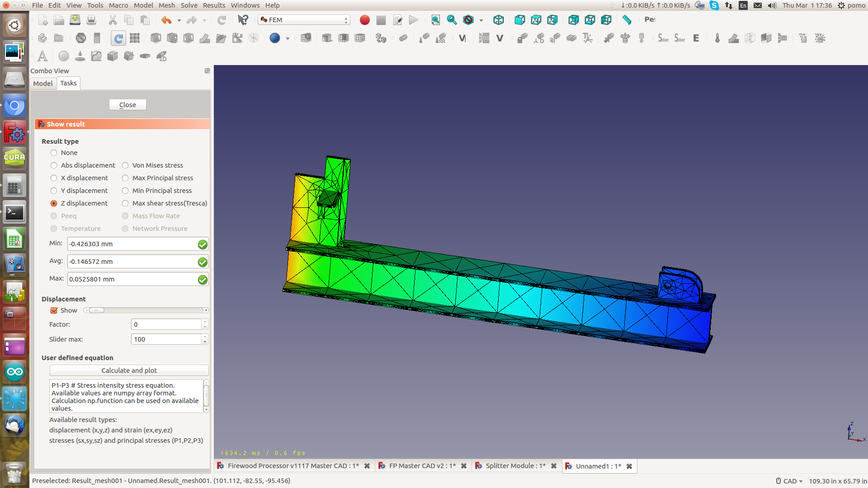This screenshot has width=868, height=488.
Task: Open the Solve menu
Action: 189,5
